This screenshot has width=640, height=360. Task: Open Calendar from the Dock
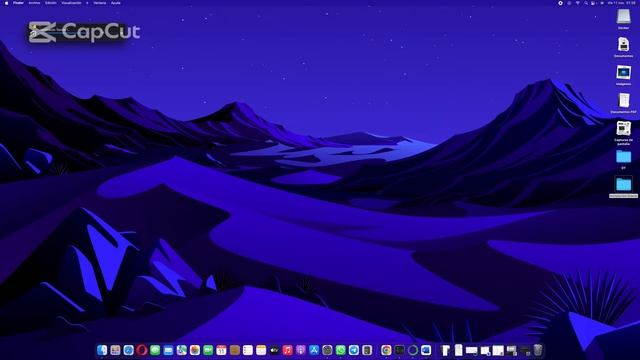pos(221,350)
